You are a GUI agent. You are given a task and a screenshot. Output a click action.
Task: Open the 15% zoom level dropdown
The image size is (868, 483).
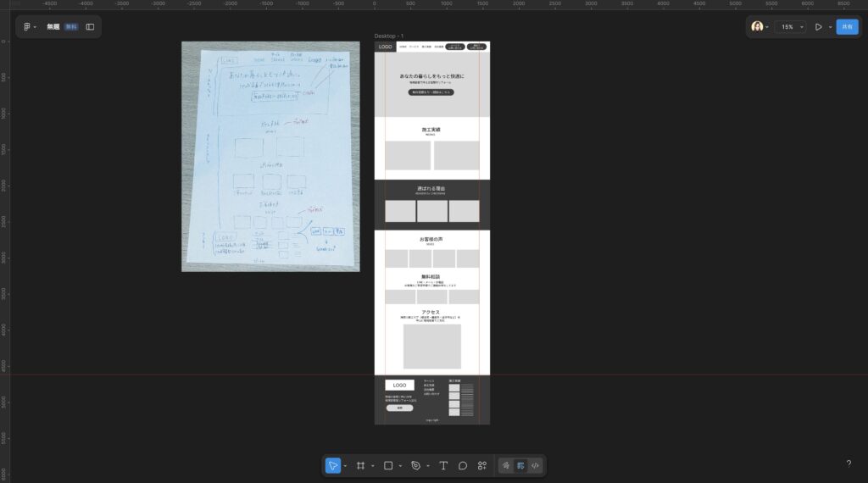click(x=790, y=27)
